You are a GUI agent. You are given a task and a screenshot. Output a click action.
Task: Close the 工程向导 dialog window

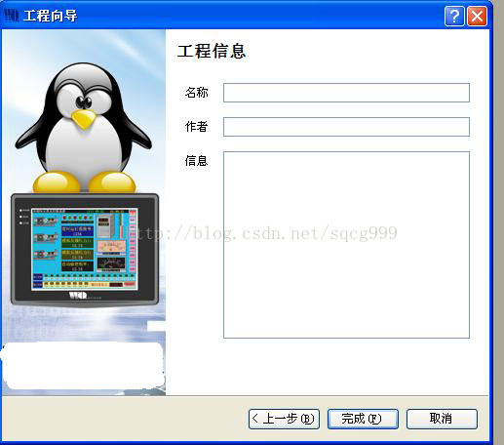(x=477, y=16)
